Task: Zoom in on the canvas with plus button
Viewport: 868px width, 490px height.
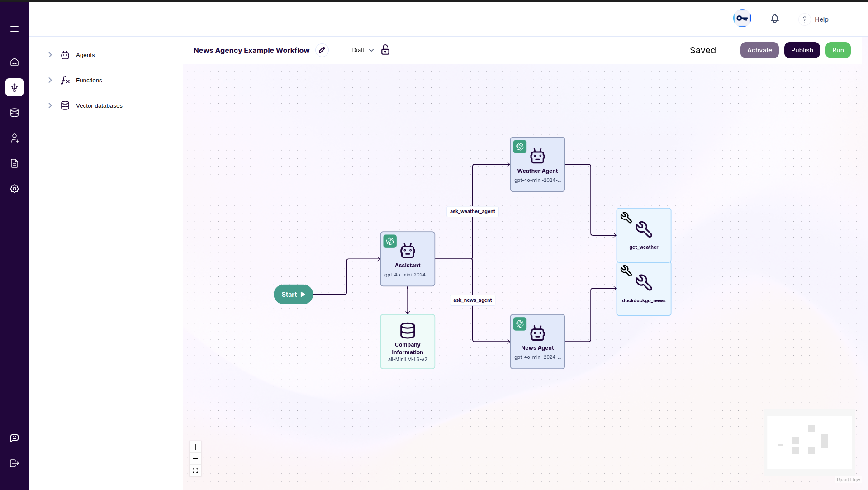Action: [195, 447]
